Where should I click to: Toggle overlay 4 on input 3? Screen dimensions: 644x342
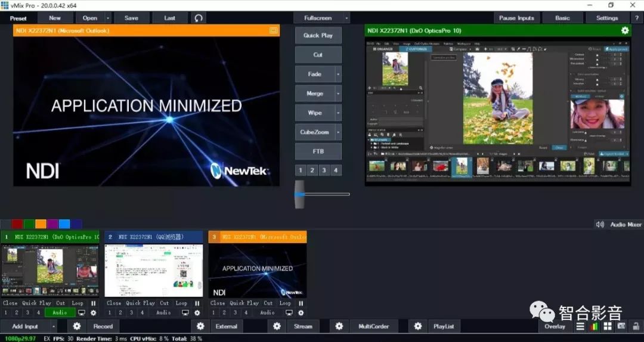click(x=246, y=313)
